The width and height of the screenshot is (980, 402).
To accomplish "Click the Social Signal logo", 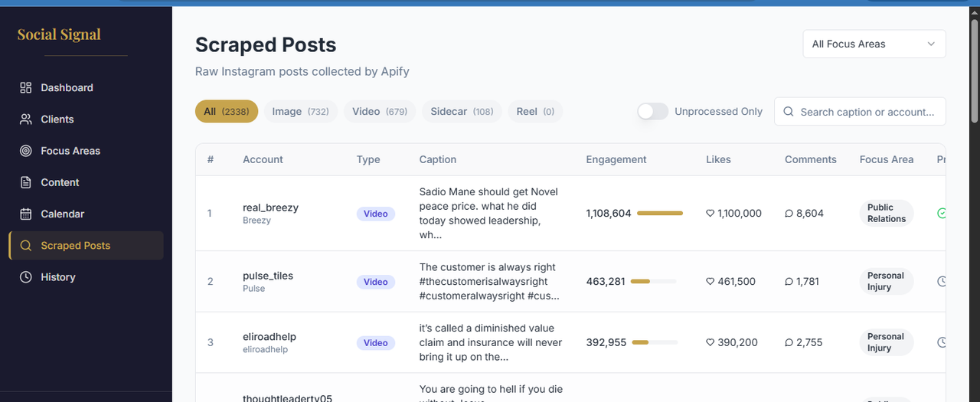I will [59, 34].
